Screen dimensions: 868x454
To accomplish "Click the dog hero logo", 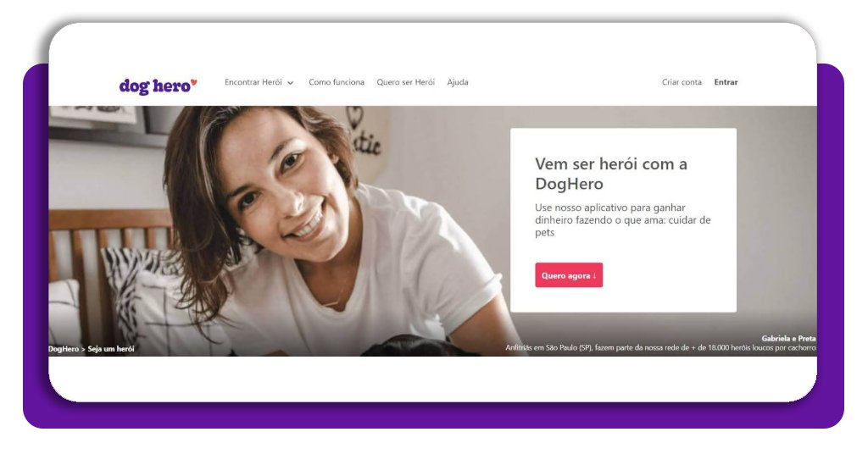I will [158, 86].
